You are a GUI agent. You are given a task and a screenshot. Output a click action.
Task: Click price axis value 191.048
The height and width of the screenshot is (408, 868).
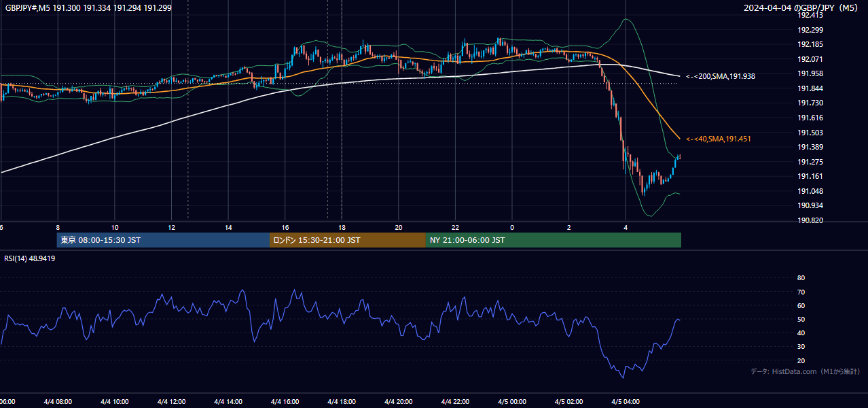coord(810,191)
